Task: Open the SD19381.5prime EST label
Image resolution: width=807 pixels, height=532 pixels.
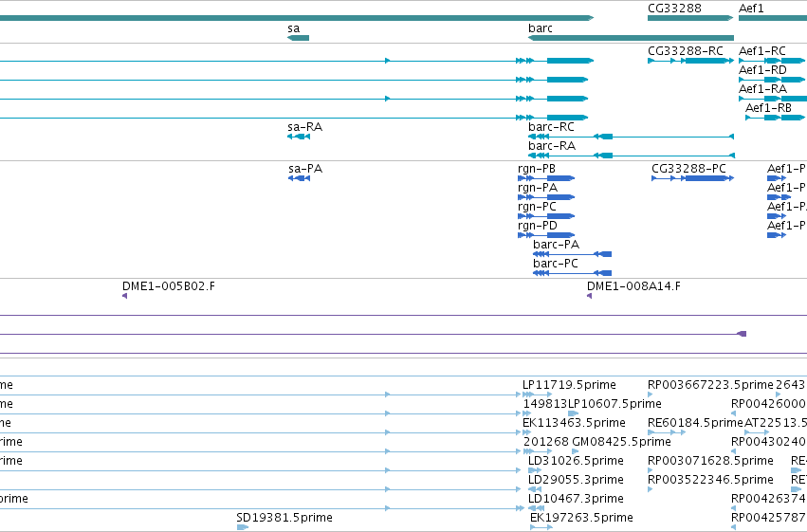Action: (x=284, y=518)
